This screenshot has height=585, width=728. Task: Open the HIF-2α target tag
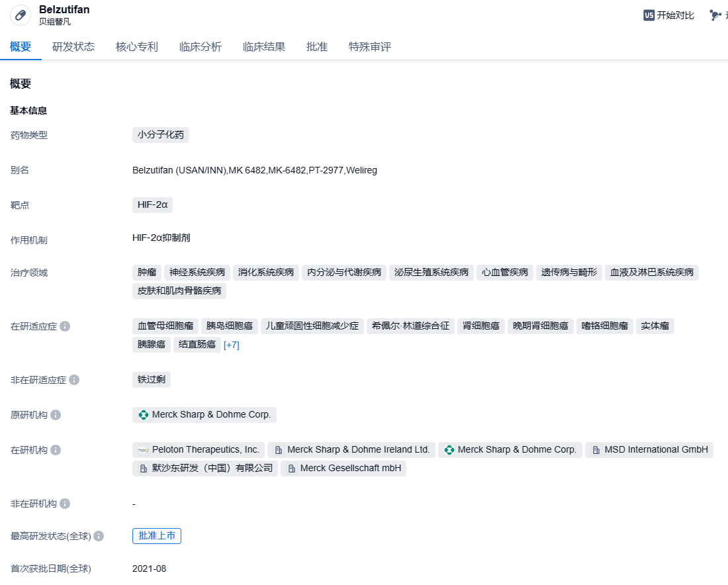coord(152,205)
